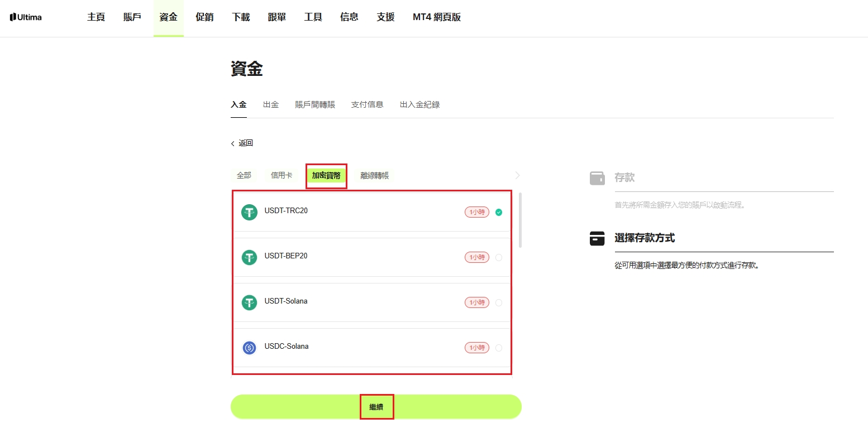
Task: Select the USDC-Solana radio button
Action: point(499,348)
